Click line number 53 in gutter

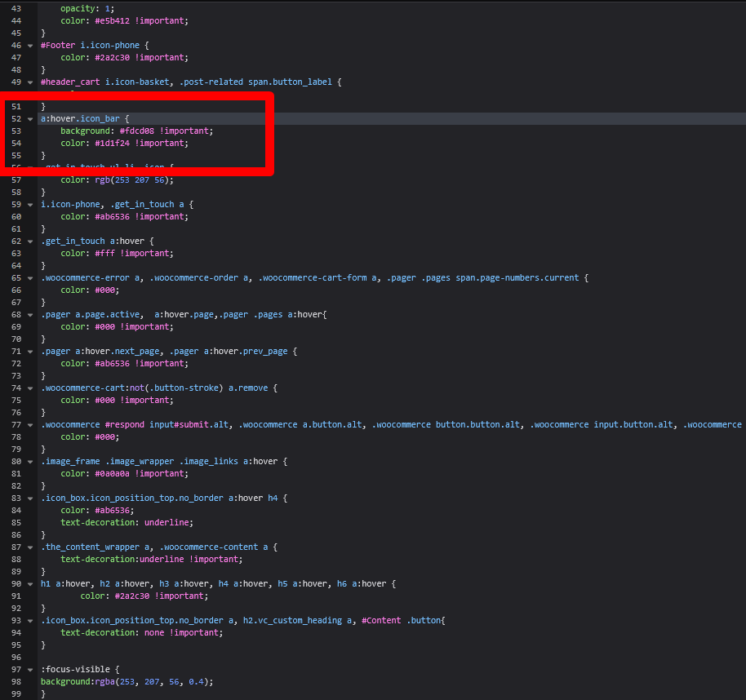pos(16,131)
